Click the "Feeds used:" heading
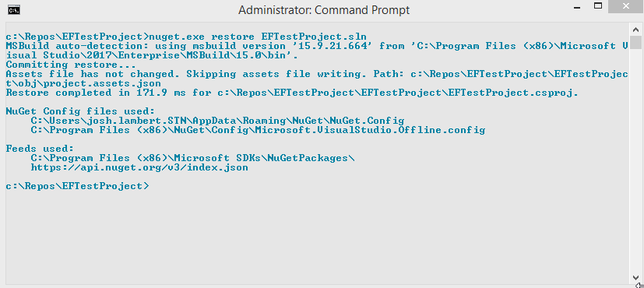Screen dimensions: 644x288 40,149
